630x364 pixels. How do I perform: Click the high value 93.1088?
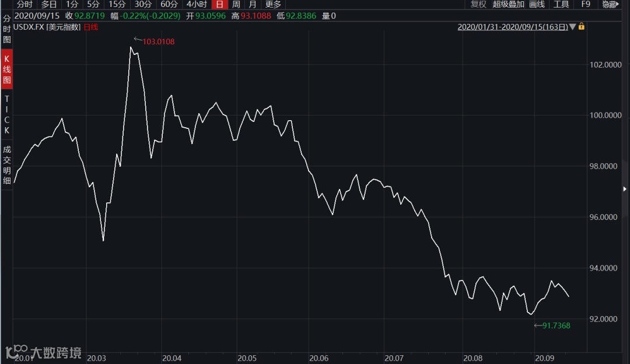(256, 16)
